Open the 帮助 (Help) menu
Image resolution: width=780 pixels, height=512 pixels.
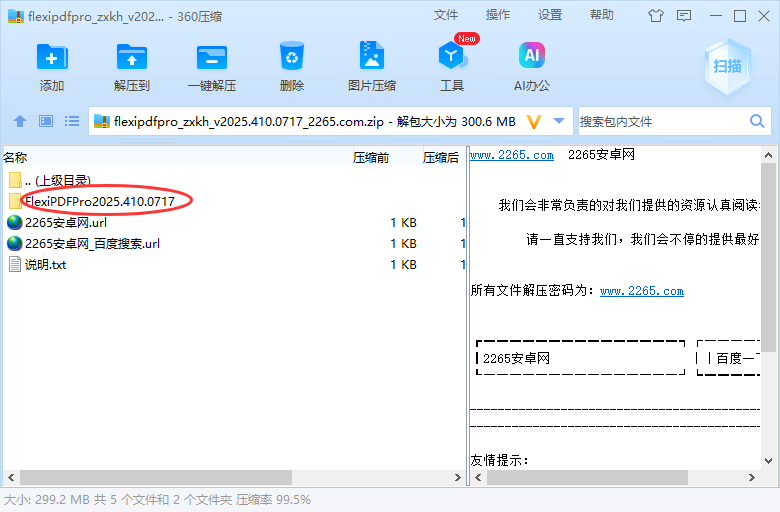tap(601, 15)
